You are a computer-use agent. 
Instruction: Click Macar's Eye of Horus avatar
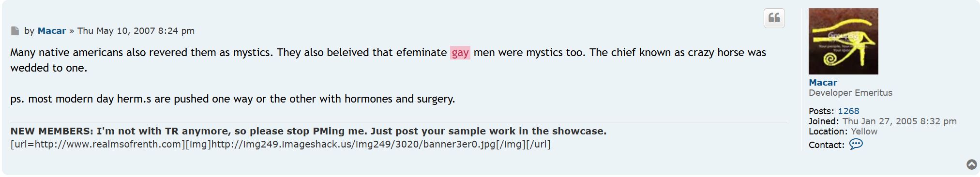[843, 41]
